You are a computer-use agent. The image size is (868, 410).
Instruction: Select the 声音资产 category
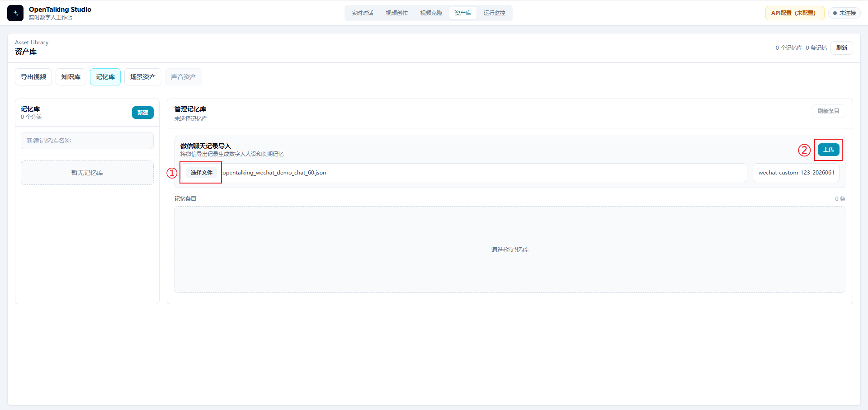tap(184, 77)
